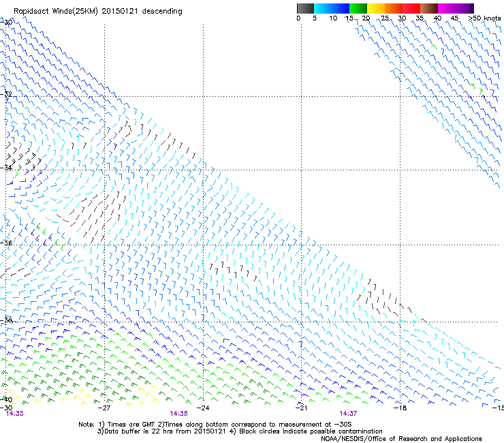Click the note line about 'Data buffer is 22 hrs'
Screen dimensions: 504x443
point(240,431)
